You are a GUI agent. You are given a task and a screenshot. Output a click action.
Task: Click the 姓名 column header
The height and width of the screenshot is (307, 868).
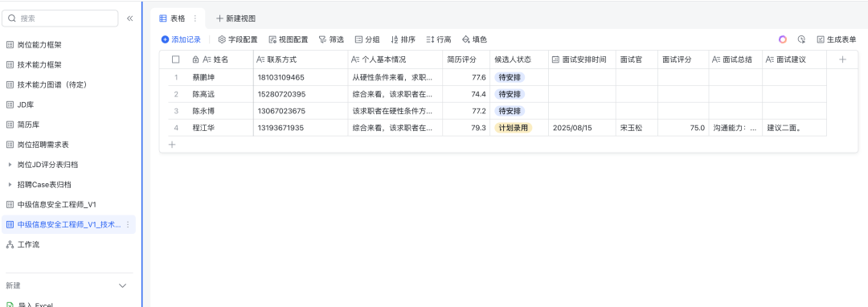click(x=220, y=59)
